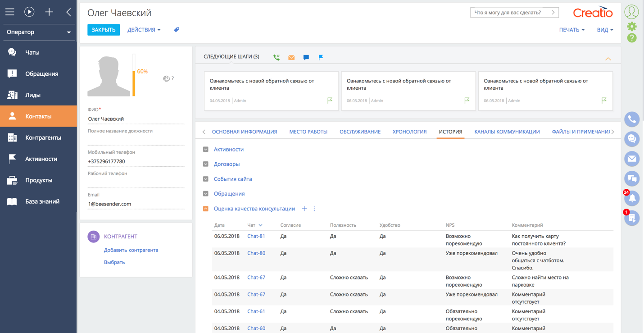Click the Закрыть button

104,30
